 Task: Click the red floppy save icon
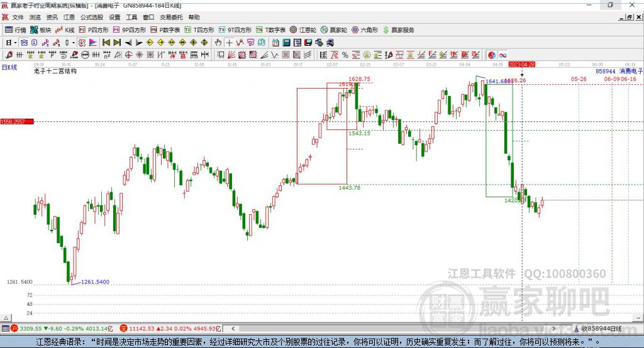(308, 43)
